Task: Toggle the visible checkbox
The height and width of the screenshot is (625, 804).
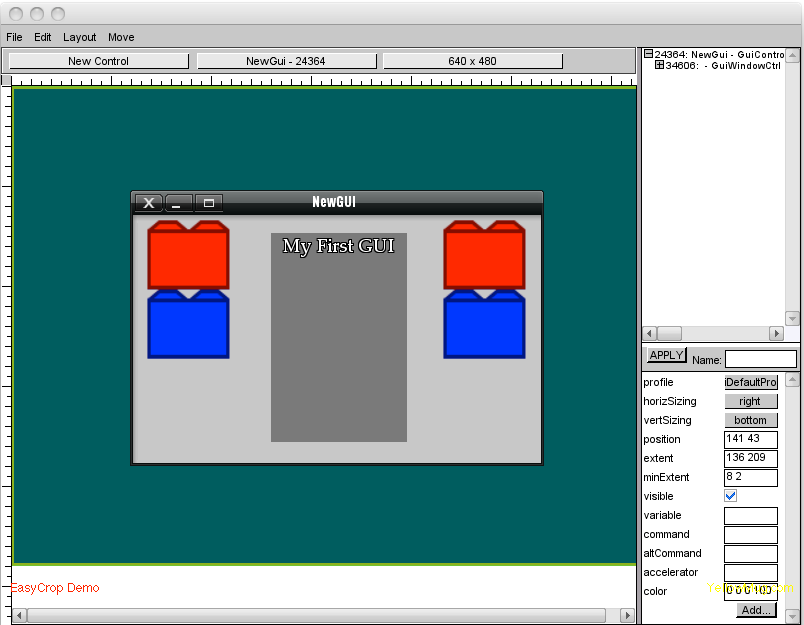Action: [731, 496]
